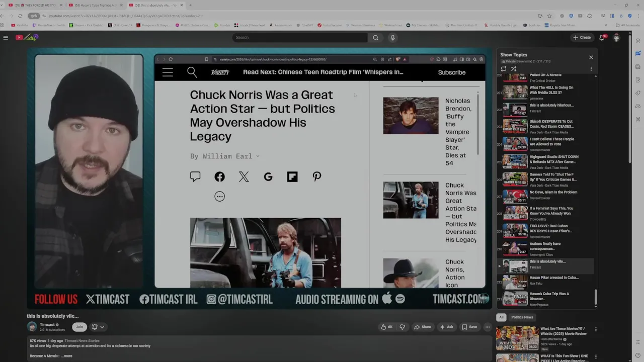Open more actions under the video
Screen dimensions: 644x362
(487, 327)
